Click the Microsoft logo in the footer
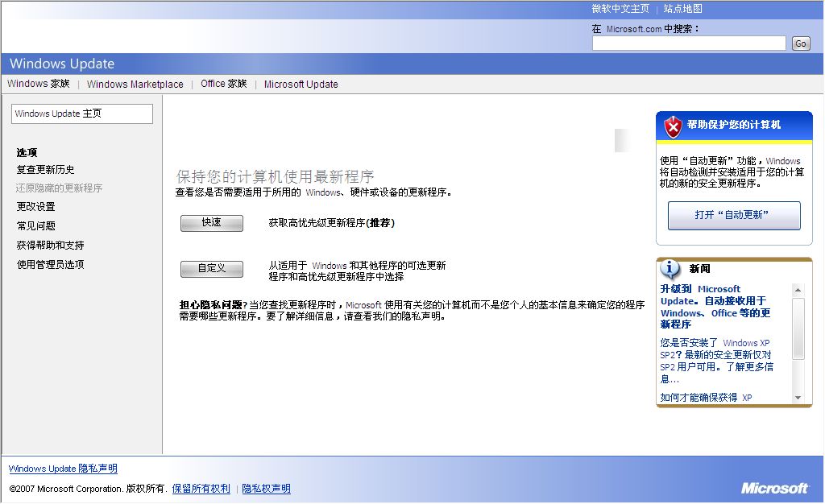Screen dimensions: 825x504 click(x=774, y=488)
